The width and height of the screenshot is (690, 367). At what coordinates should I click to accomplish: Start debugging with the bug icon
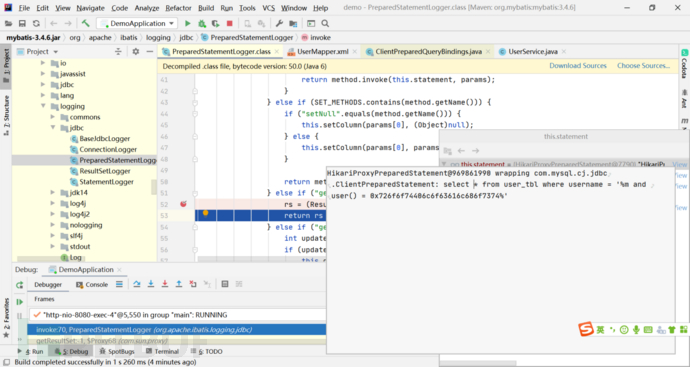[x=202, y=23]
